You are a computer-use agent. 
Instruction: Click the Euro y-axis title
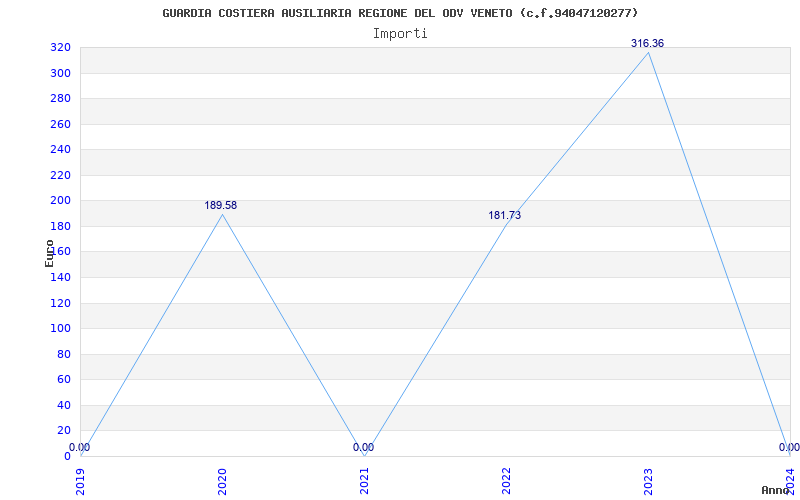(x=49, y=253)
